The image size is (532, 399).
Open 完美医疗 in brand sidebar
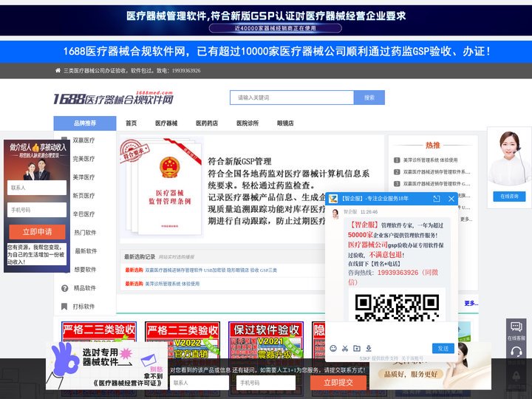coord(83,158)
